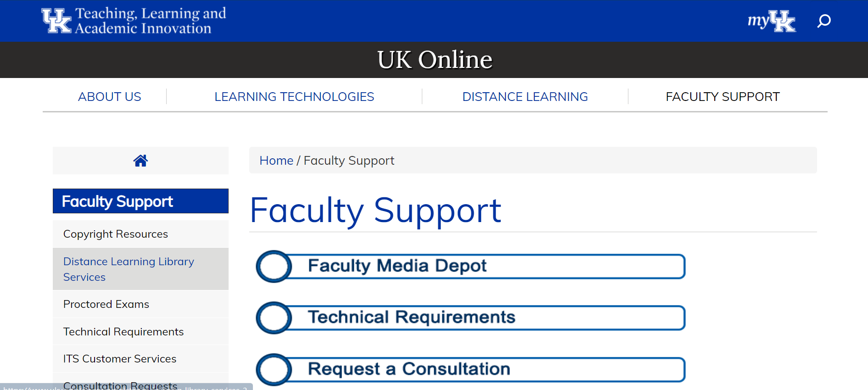Click the Home breadcrumb link

click(x=276, y=161)
